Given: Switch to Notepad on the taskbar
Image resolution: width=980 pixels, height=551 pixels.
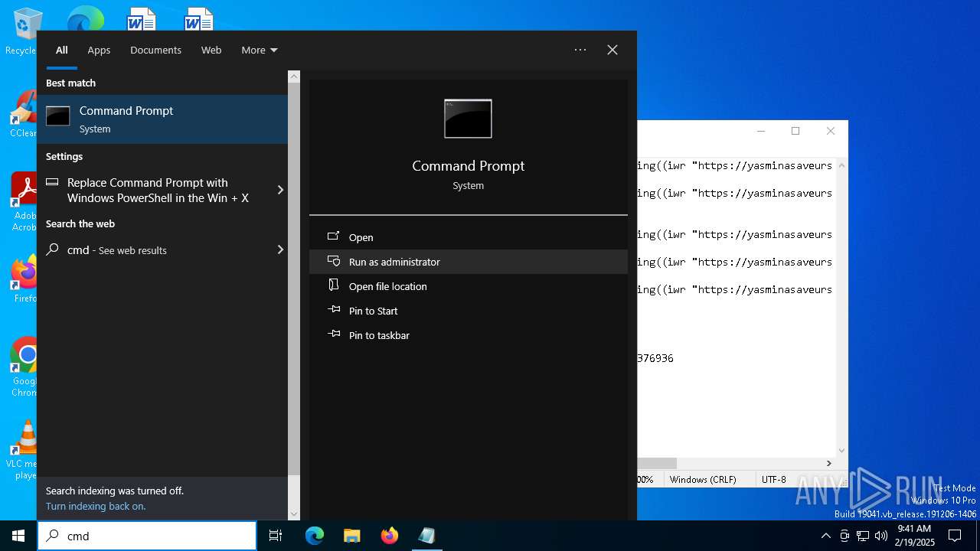Looking at the screenshot, I should pyautogui.click(x=426, y=536).
